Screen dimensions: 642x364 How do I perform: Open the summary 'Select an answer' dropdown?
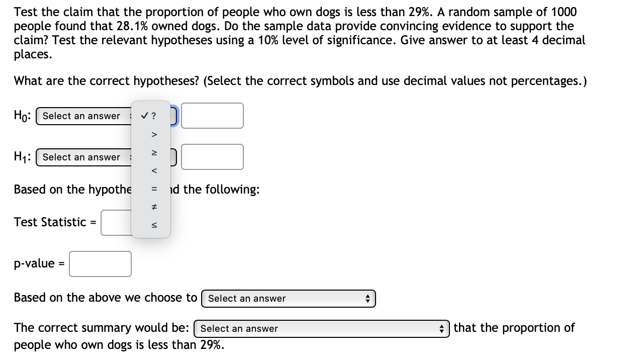(321, 328)
